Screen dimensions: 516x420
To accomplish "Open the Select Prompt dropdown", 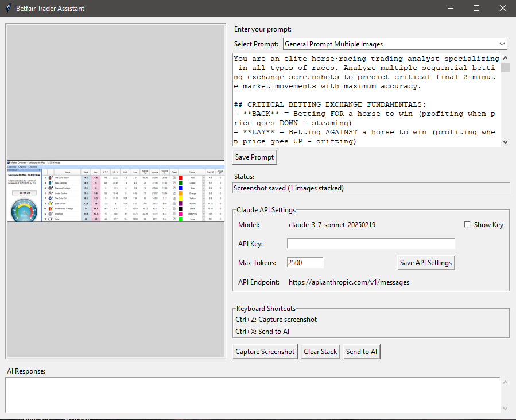I will click(x=395, y=44).
